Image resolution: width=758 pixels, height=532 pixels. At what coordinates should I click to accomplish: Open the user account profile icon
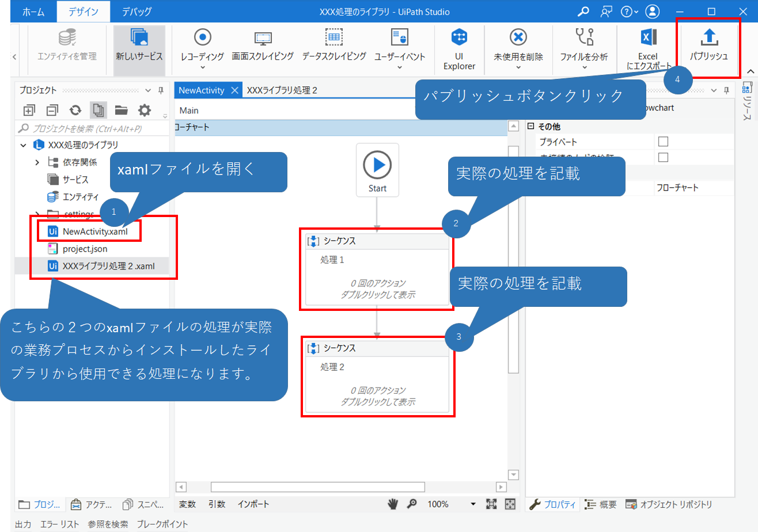[652, 12]
